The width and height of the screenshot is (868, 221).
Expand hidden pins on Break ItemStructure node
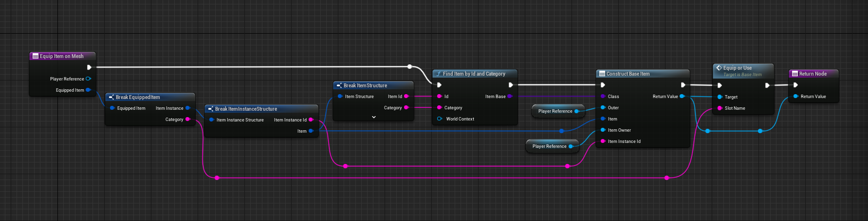[x=374, y=117]
